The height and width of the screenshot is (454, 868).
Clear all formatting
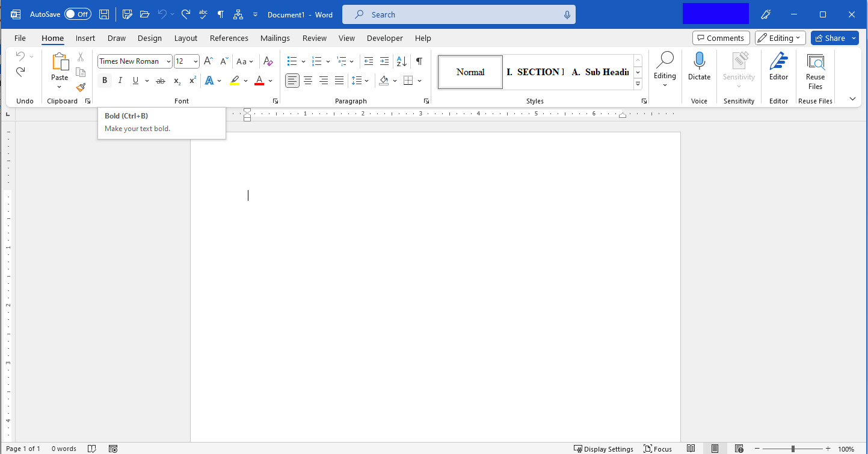(x=268, y=61)
